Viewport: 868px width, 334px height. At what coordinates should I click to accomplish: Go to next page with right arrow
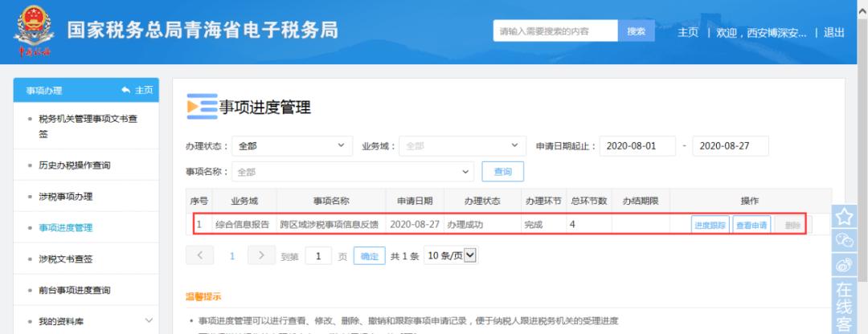(261, 255)
